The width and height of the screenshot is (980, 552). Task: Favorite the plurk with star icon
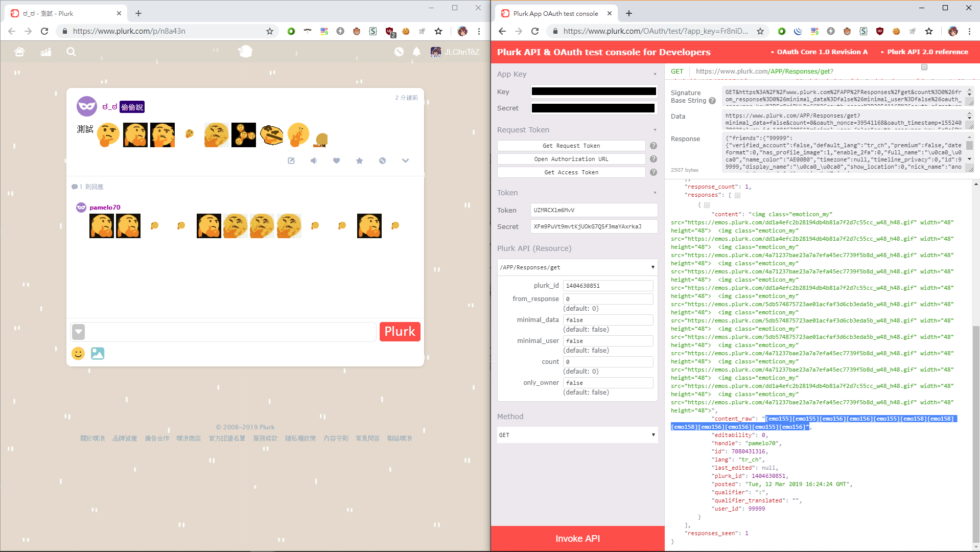[359, 160]
